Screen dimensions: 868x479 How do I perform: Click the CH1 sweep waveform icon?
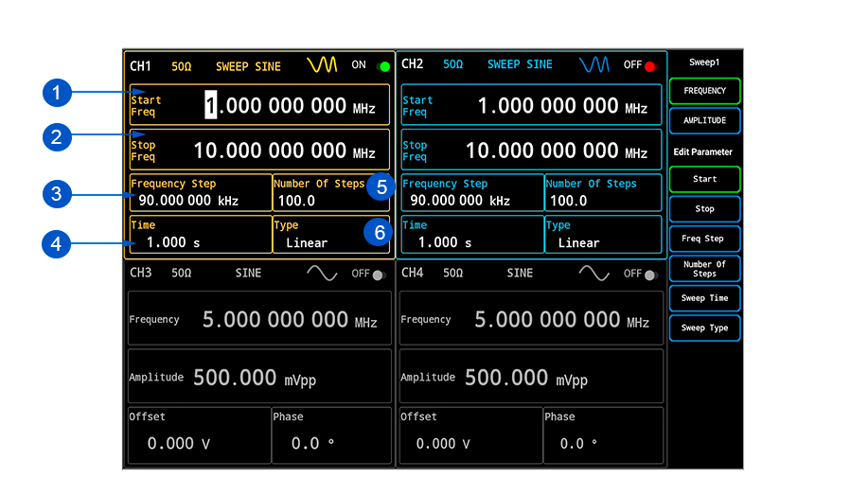coord(322,64)
